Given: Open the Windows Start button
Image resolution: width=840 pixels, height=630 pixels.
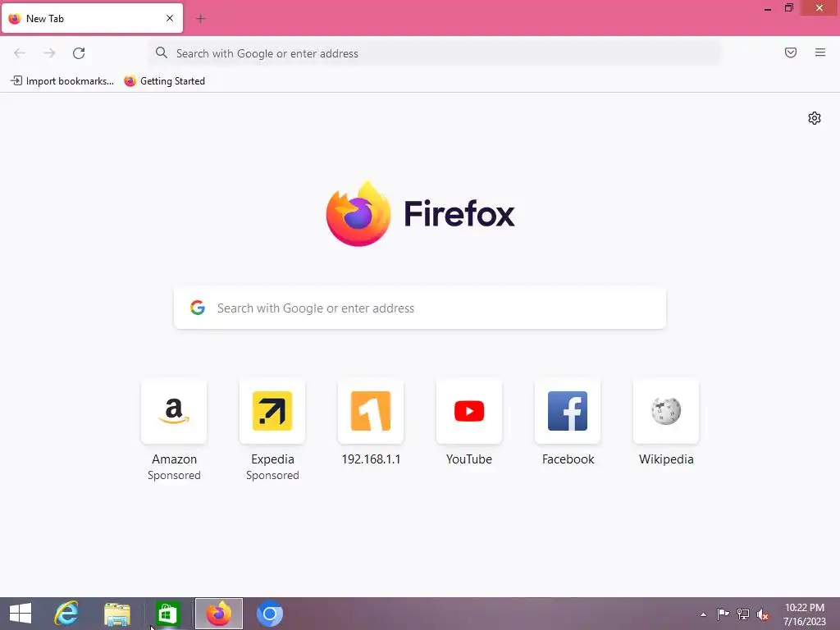Looking at the screenshot, I should [x=21, y=614].
